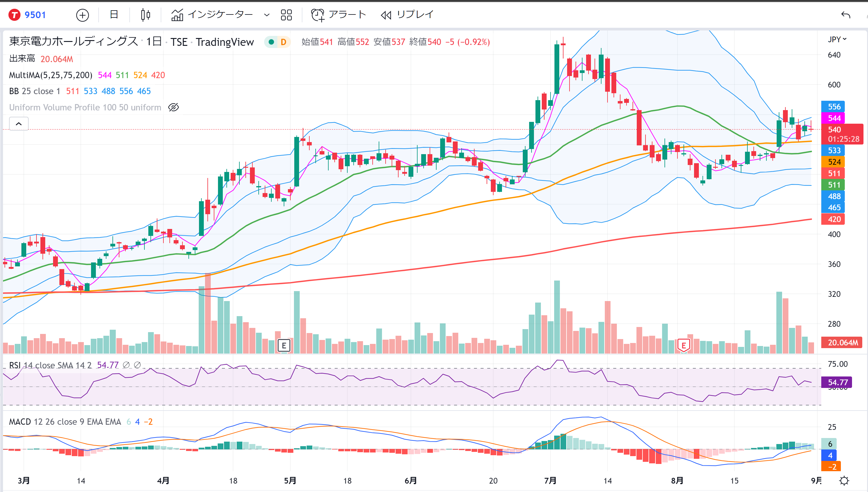Screen dimensions: 868x492
Task: Click the 54.77 RSI value label
Action: (x=836, y=382)
